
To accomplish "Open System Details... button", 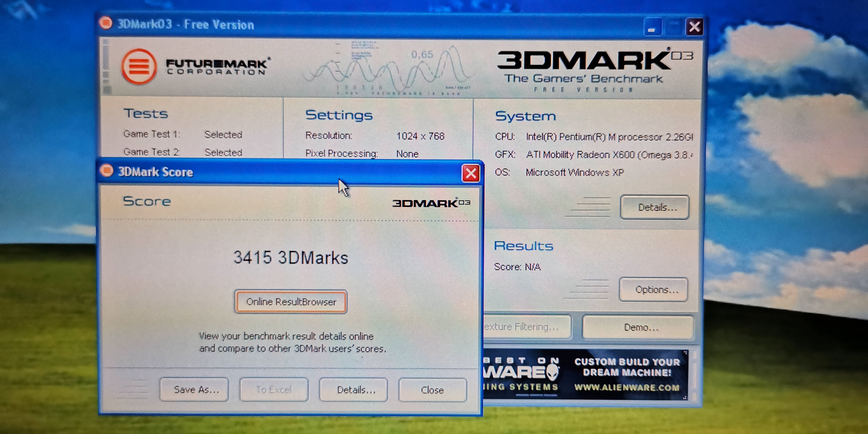I will [654, 207].
